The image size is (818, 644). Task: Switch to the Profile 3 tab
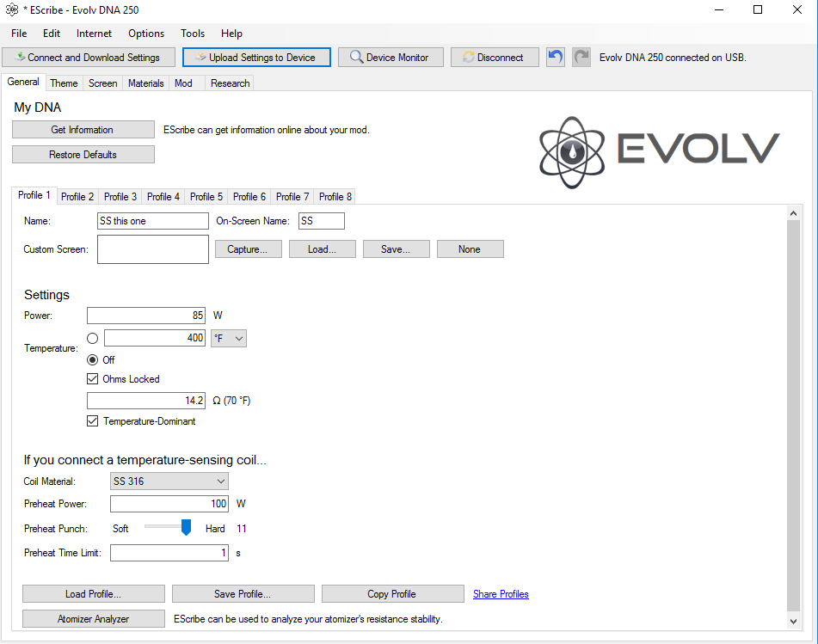(x=120, y=197)
